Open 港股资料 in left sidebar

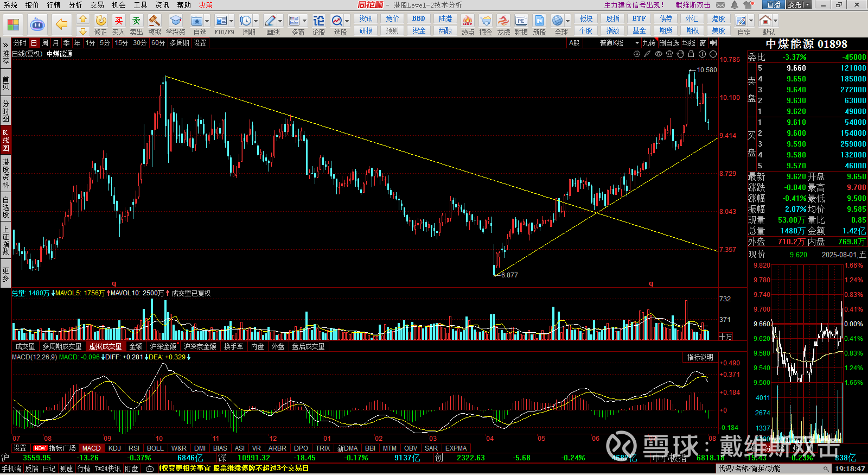[5, 174]
